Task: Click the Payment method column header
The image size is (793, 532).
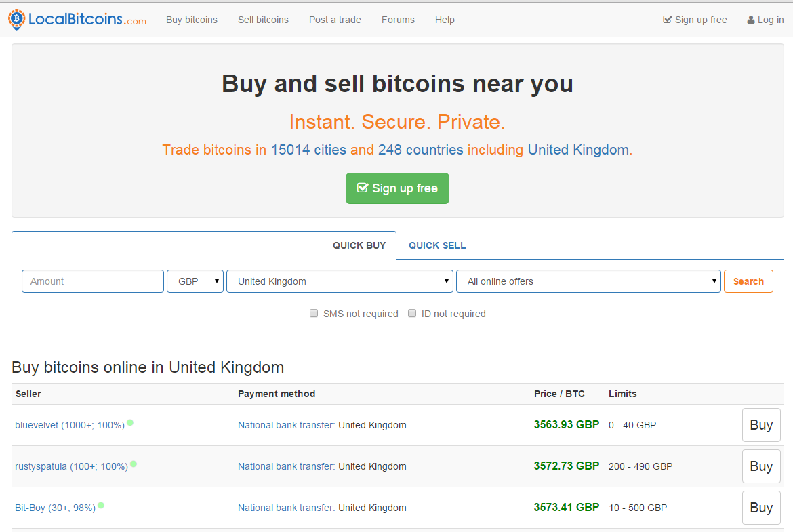Action: pyautogui.click(x=277, y=394)
